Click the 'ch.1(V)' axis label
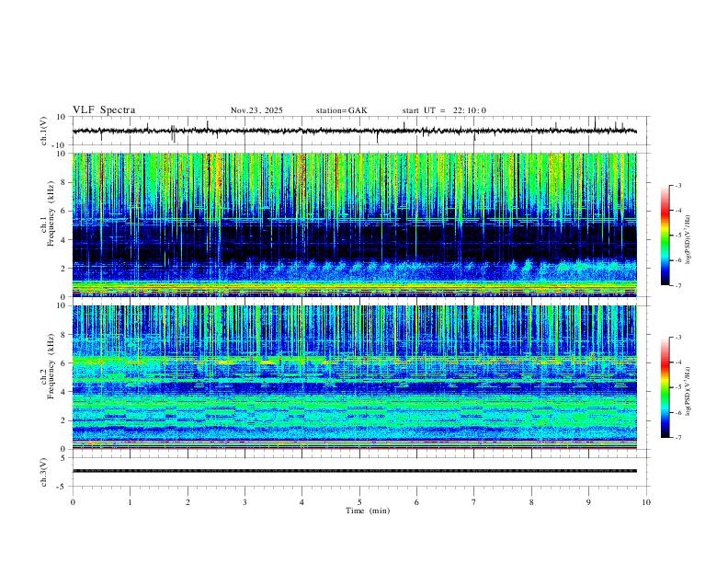 coord(44,131)
